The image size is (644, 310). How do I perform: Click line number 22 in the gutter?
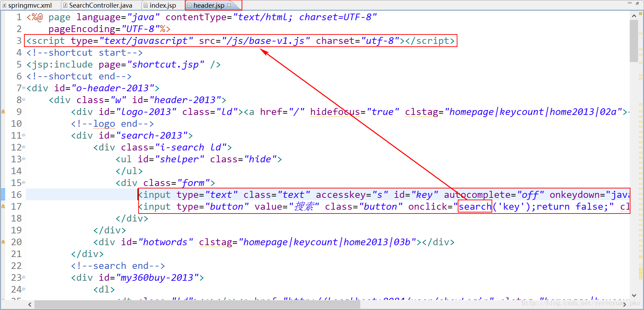(x=16, y=266)
